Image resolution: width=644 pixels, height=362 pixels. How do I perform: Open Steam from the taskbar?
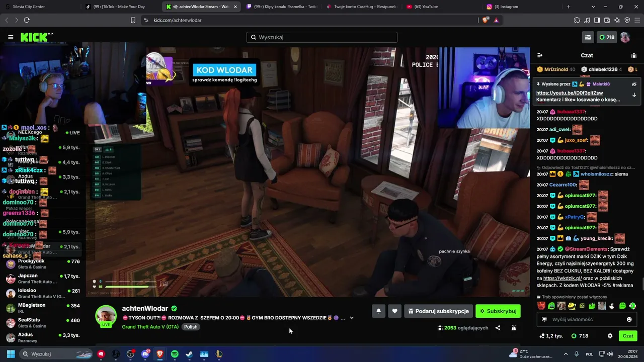pyautogui.click(x=189, y=354)
